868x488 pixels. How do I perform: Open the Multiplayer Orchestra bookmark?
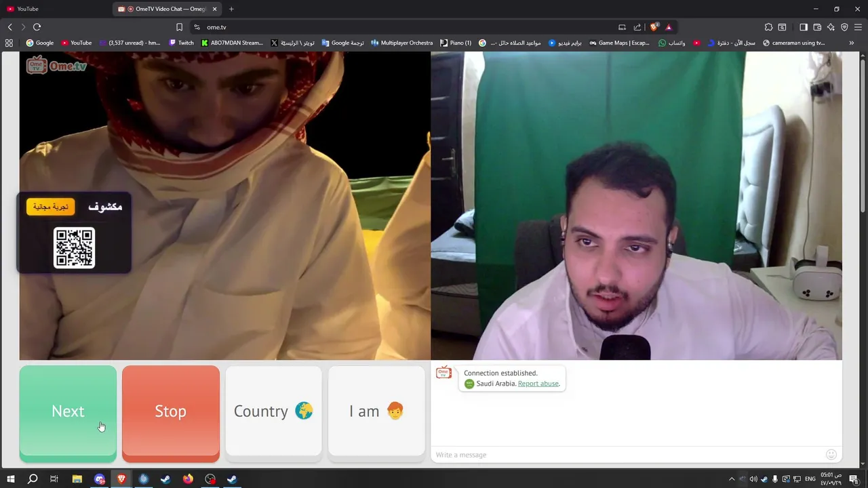401,43
